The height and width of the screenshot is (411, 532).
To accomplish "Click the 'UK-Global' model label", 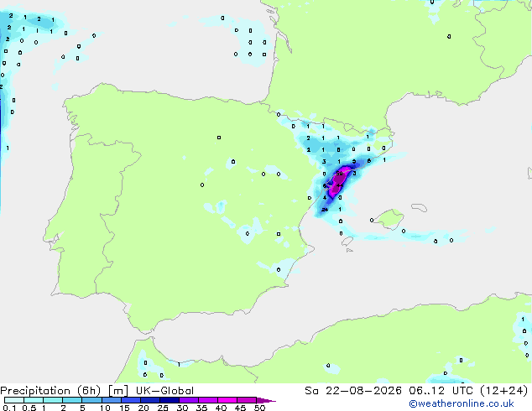I will coord(164,391).
